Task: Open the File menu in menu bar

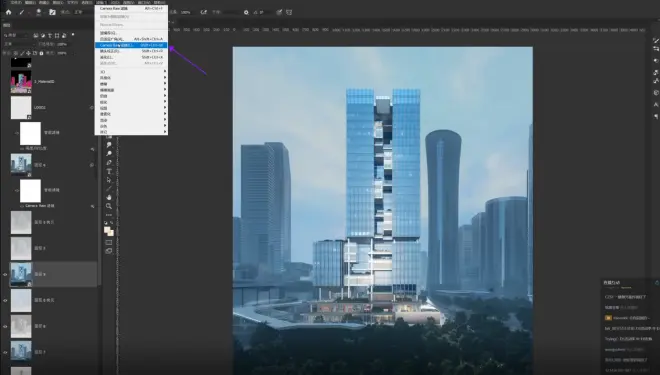Action: tap(16, 3)
